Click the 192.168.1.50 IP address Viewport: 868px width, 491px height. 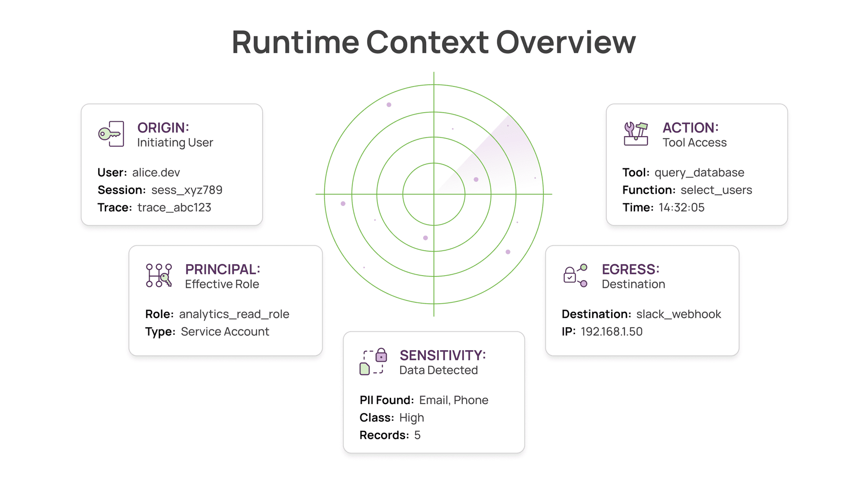611,332
